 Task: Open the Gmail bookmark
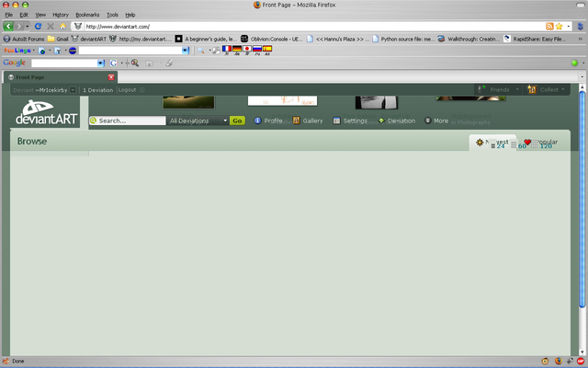58,39
